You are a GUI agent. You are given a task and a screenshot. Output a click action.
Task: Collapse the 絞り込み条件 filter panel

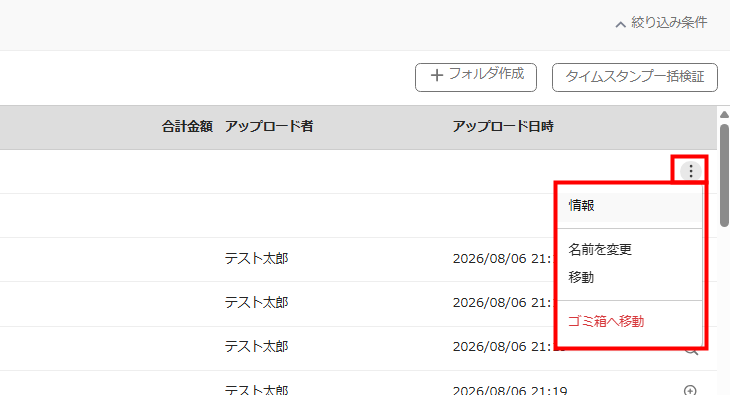[661, 22]
